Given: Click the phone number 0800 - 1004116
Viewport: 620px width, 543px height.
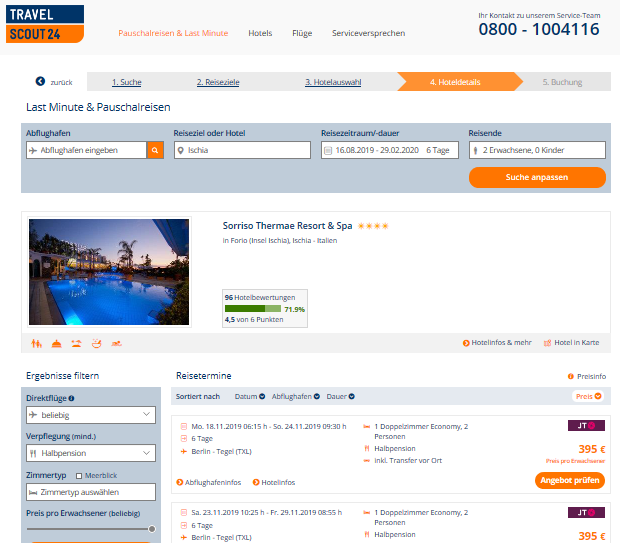Looking at the screenshot, I should [x=539, y=29].
